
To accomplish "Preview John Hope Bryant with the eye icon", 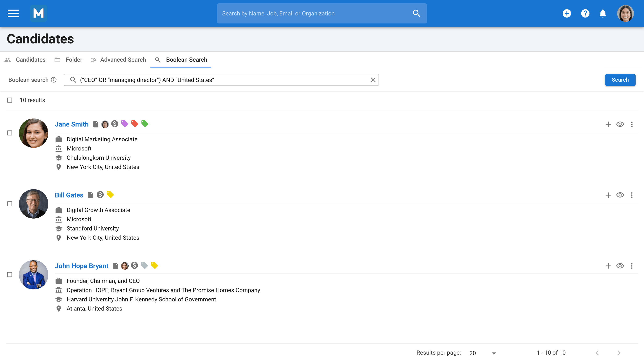I will (x=620, y=266).
